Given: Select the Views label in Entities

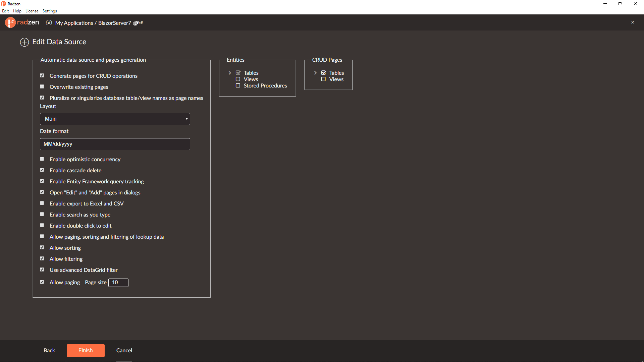Looking at the screenshot, I should 251,79.
